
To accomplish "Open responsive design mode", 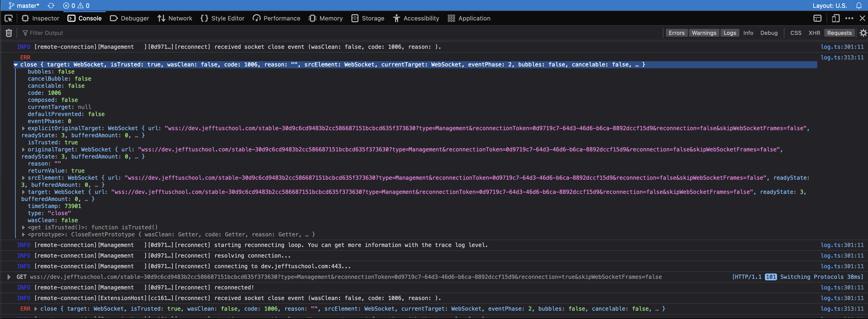I will tap(835, 18).
